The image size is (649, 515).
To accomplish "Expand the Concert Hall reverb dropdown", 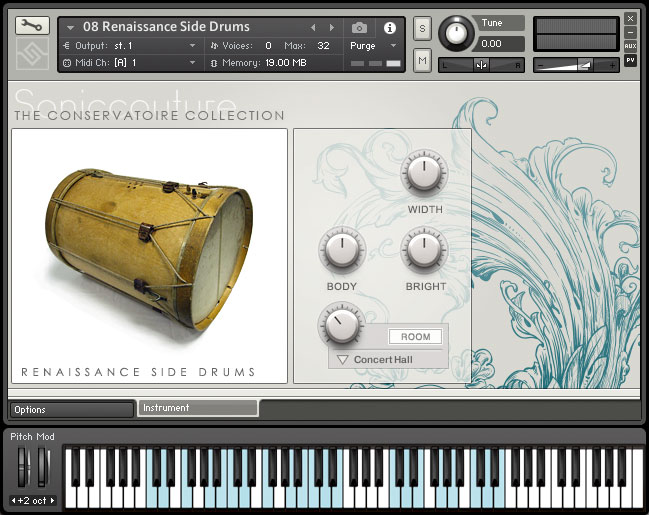I will point(388,359).
